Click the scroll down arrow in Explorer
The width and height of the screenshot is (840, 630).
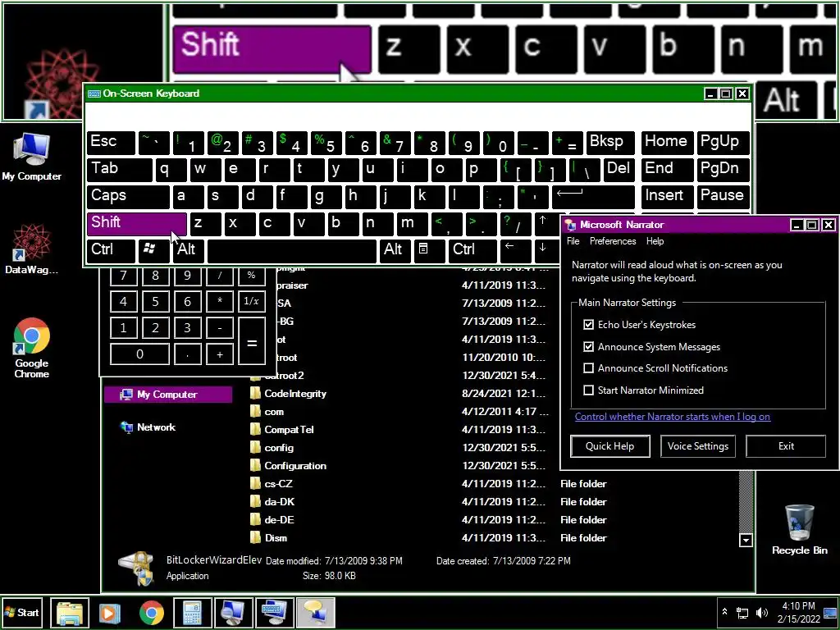[x=746, y=540]
